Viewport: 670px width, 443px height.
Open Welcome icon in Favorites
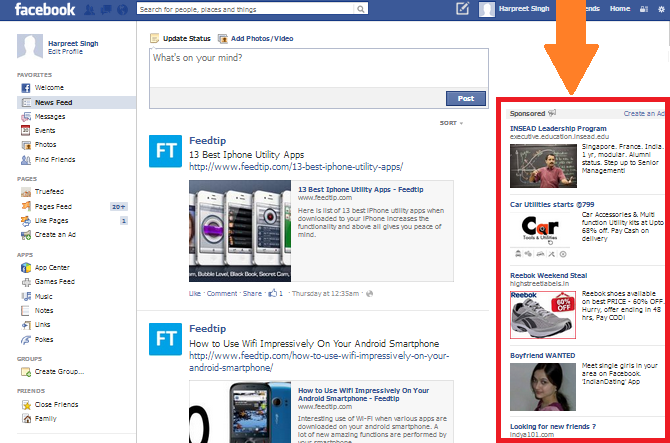(26, 88)
